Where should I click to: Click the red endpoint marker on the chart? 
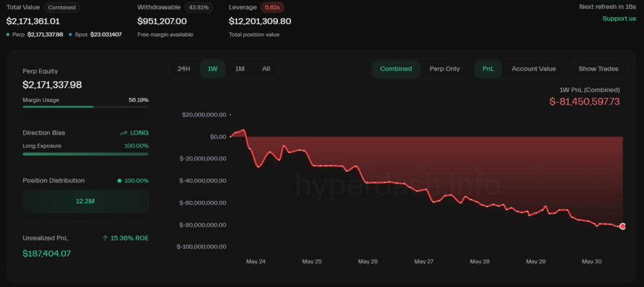pyautogui.click(x=623, y=226)
